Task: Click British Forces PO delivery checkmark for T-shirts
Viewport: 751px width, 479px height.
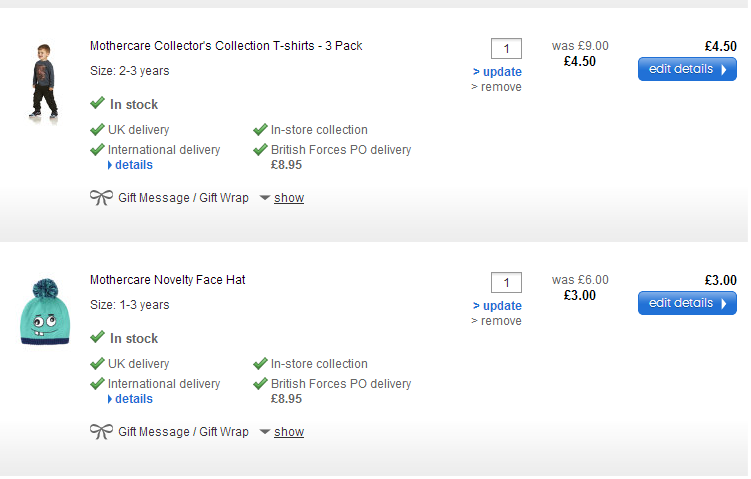Action: click(260, 150)
